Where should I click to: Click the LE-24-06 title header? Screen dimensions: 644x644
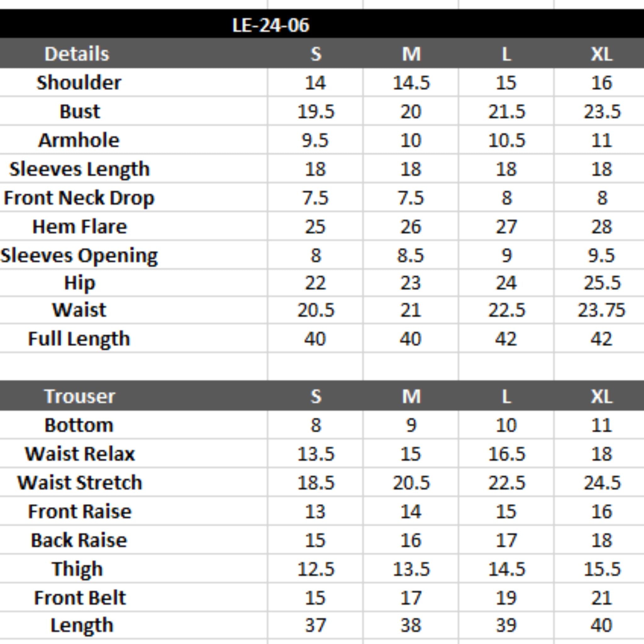271,25
